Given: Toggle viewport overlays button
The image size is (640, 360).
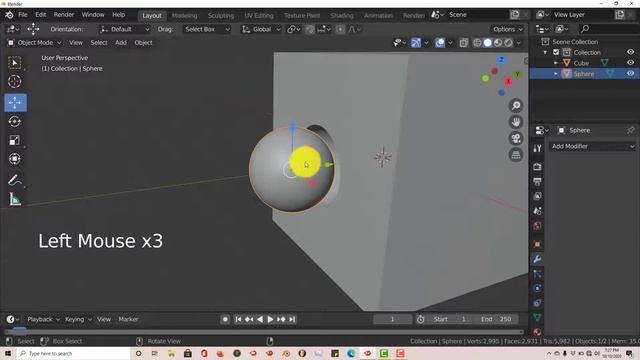Looking at the screenshot, I should (440, 43).
